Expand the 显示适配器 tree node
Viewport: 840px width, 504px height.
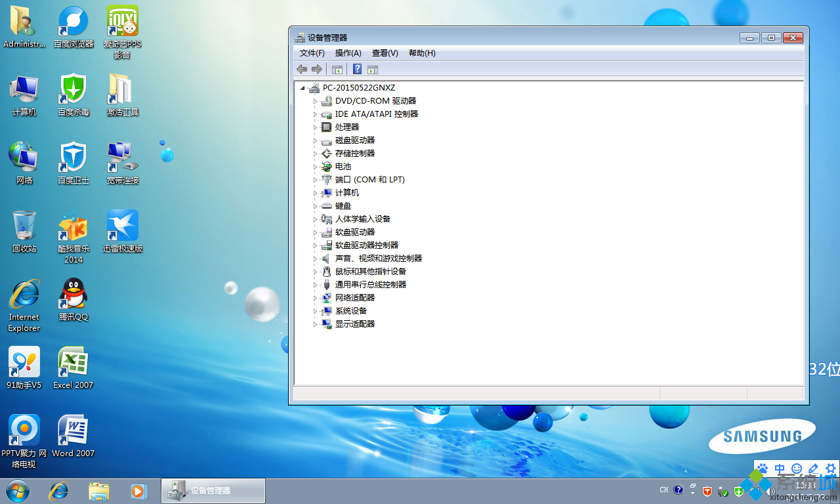(315, 324)
